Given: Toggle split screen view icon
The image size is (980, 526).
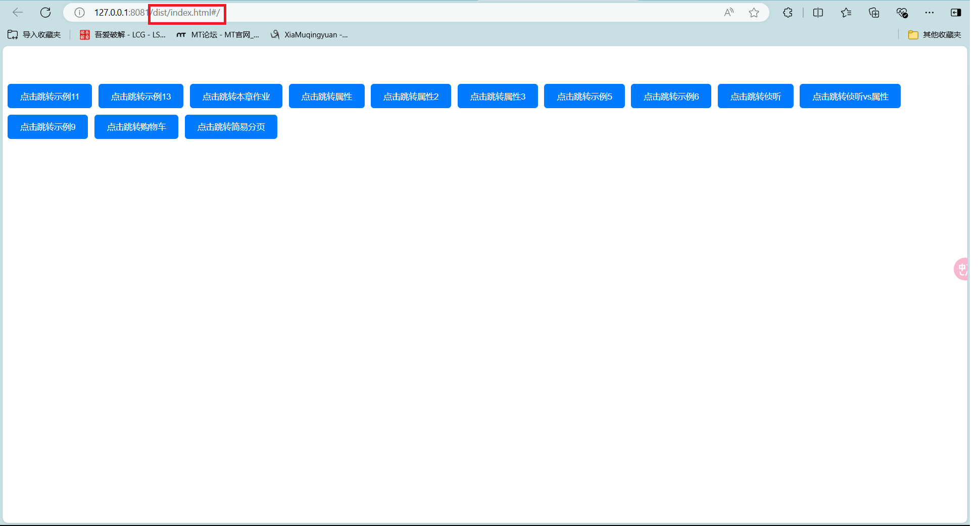Looking at the screenshot, I should coord(818,13).
